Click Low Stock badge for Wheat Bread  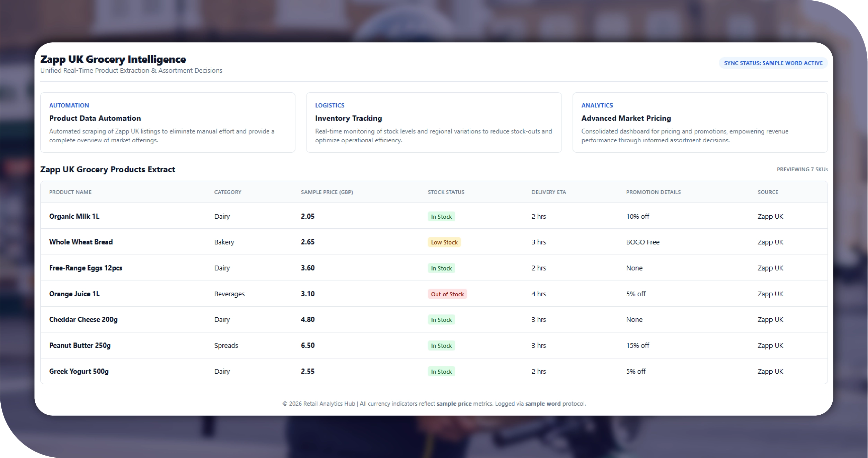point(444,242)
